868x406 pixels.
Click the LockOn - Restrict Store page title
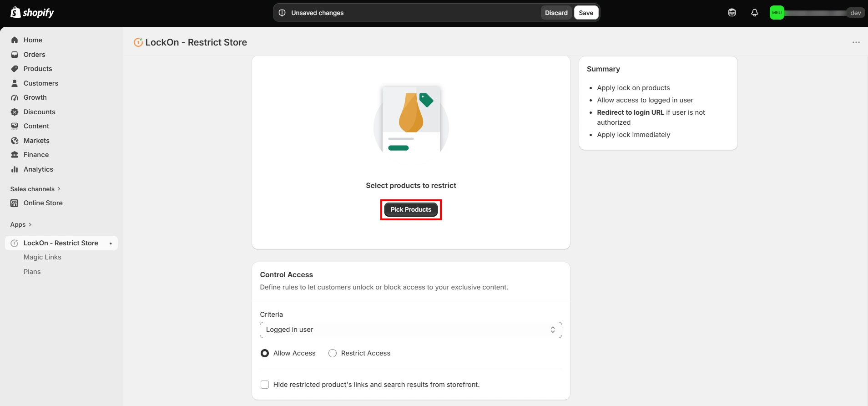pyautogui.click(x=196, y=42)
